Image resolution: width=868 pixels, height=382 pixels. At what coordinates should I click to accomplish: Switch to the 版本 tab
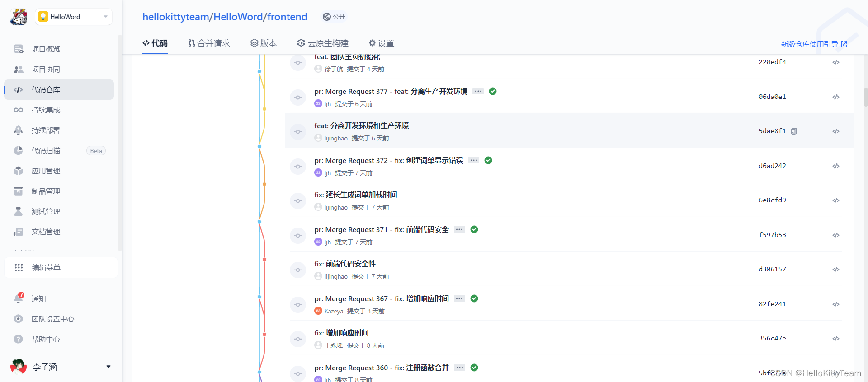coord(264,43)
